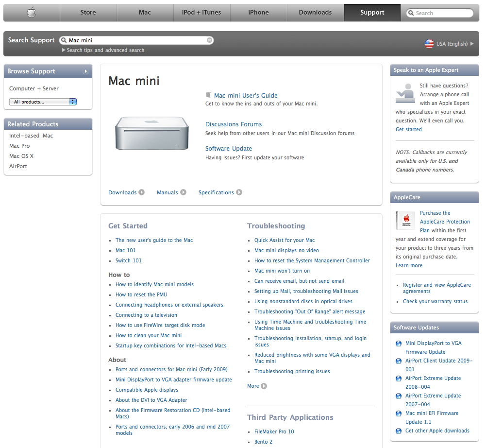Open Software Update link
Image resolution: width=486 pixels, height=448 pixels.
228,149
